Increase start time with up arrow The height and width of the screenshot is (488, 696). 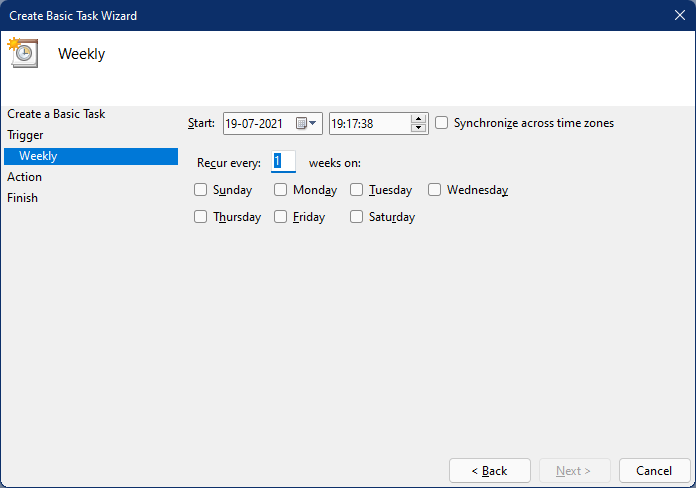pos(418,119)
